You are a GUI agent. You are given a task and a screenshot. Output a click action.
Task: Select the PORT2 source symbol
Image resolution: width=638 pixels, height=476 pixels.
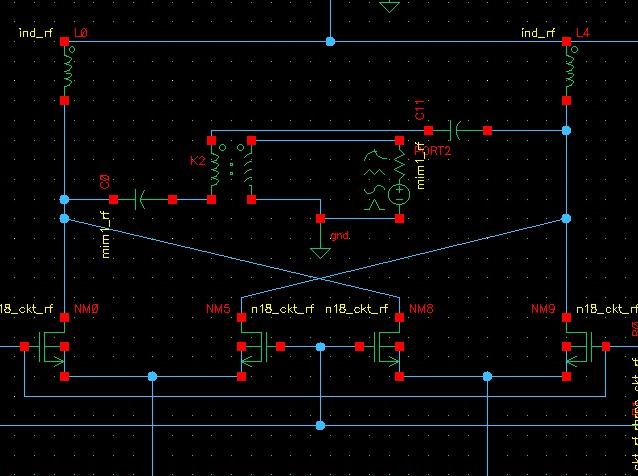coord(389,180)
